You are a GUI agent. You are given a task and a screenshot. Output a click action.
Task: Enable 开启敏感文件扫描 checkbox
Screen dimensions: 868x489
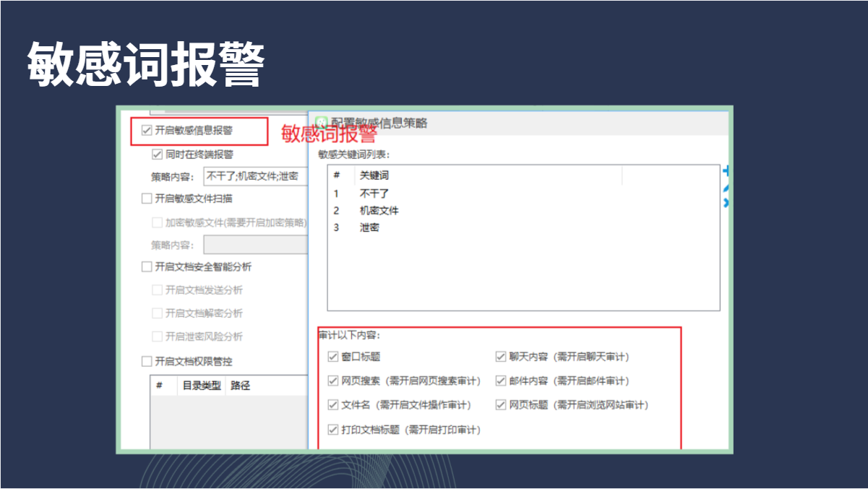147,199
